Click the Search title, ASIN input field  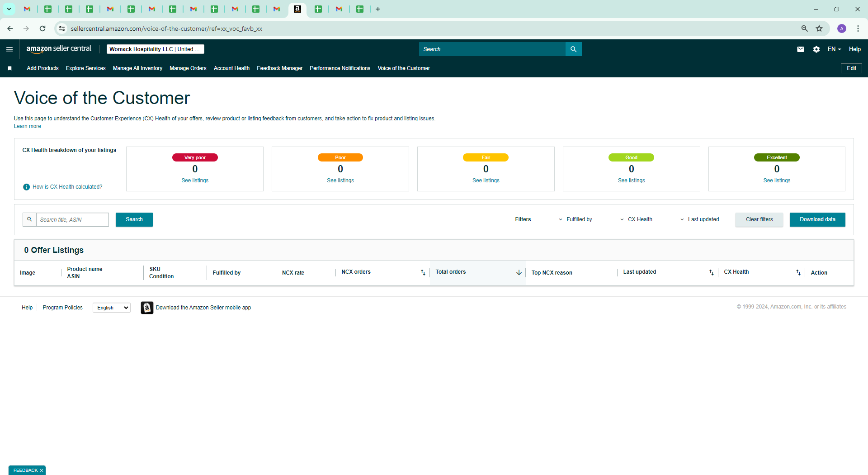72,219
